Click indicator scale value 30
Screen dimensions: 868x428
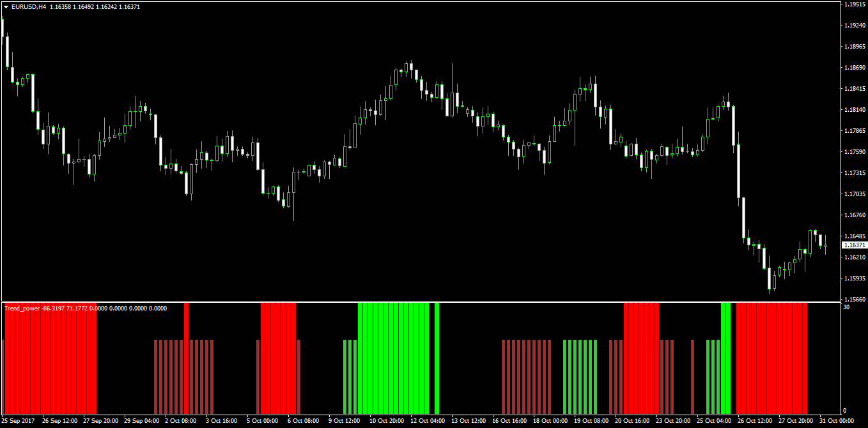[847, 307]
